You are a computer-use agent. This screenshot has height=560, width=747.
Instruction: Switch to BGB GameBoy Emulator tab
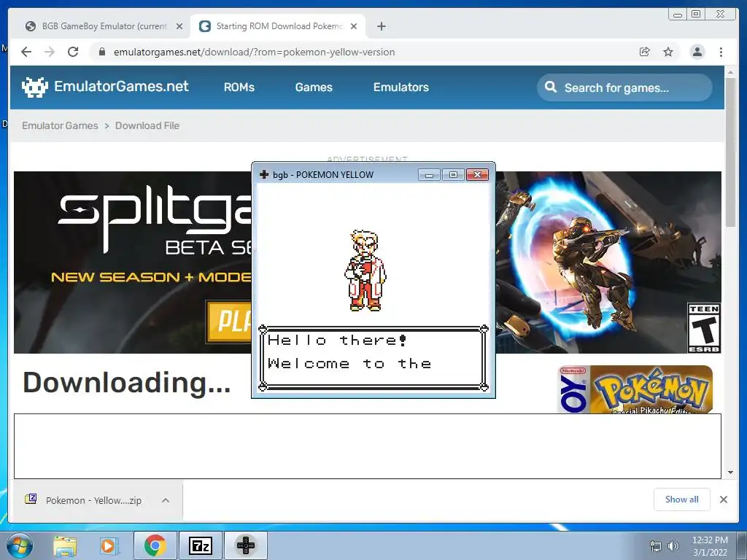click(x=104, y=26)
